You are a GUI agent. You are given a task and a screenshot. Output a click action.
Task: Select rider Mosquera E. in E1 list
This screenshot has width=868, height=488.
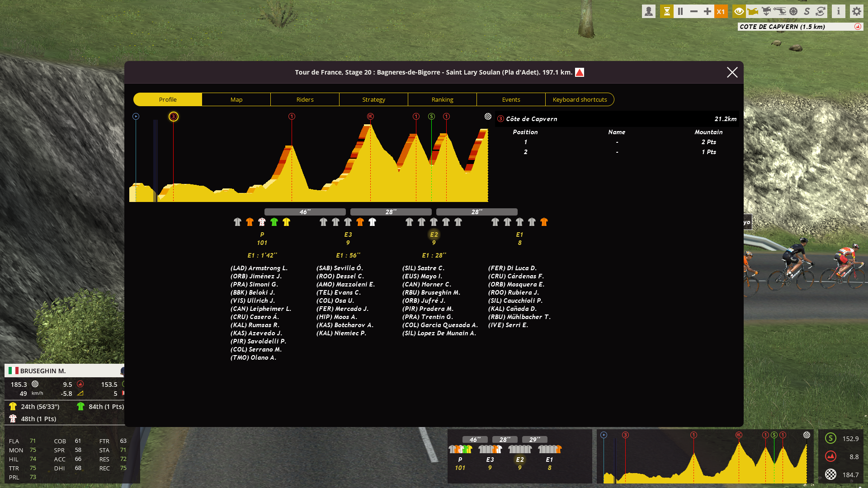tap(516, 285)
